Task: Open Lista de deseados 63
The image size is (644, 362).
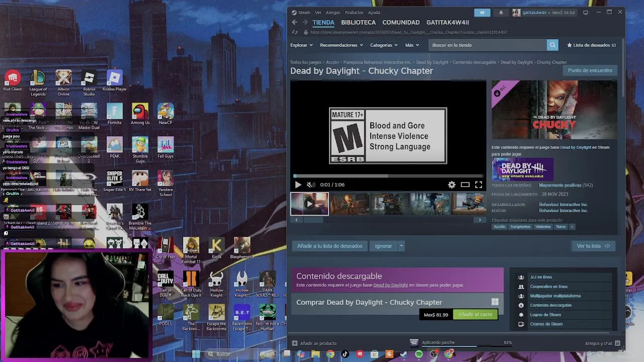Action: 591,45
